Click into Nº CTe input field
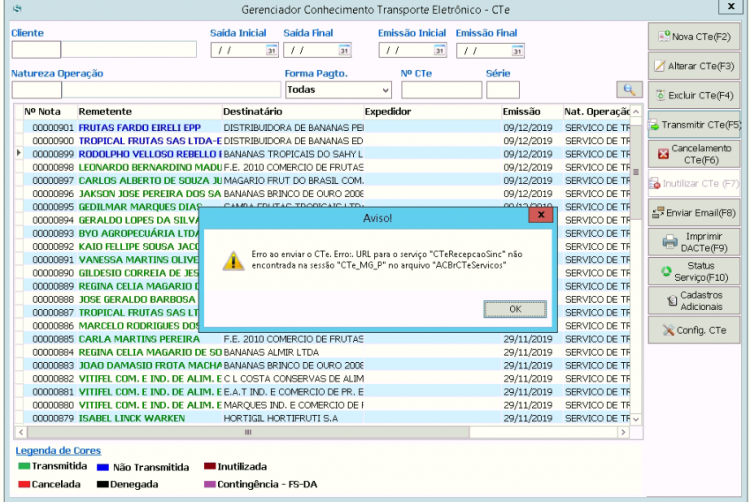This screenshot has height=502, width=750. click(x=441, y=90)
